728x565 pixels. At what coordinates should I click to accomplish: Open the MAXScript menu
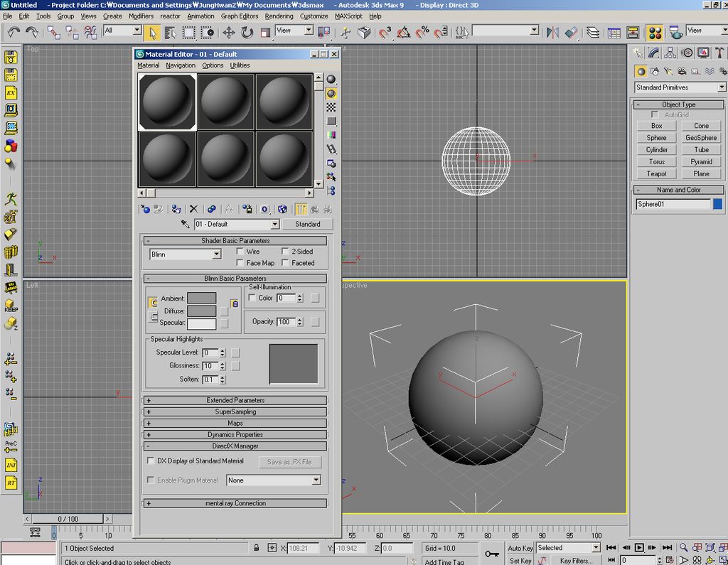click(348, 16)
